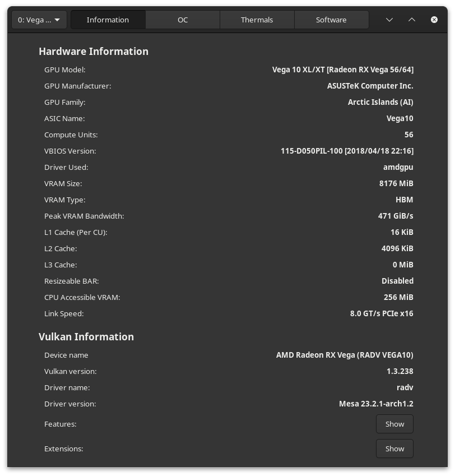Click the upward chevron in the header bar

[x=412, y=20]
